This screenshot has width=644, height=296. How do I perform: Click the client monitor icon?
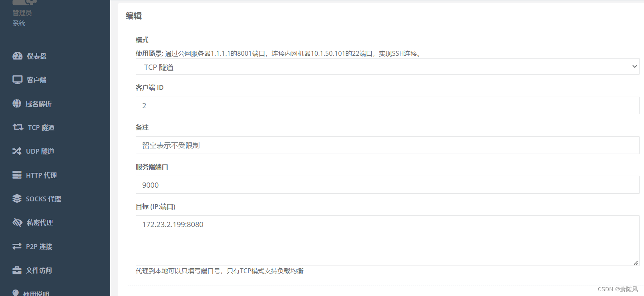coord(17,80)
